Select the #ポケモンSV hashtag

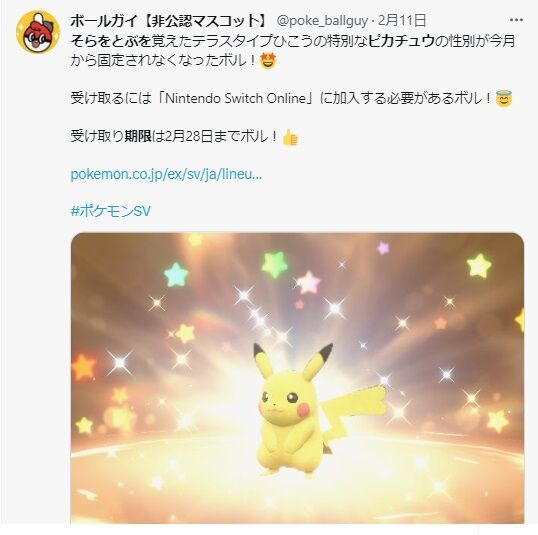click(x=110, y=211)
